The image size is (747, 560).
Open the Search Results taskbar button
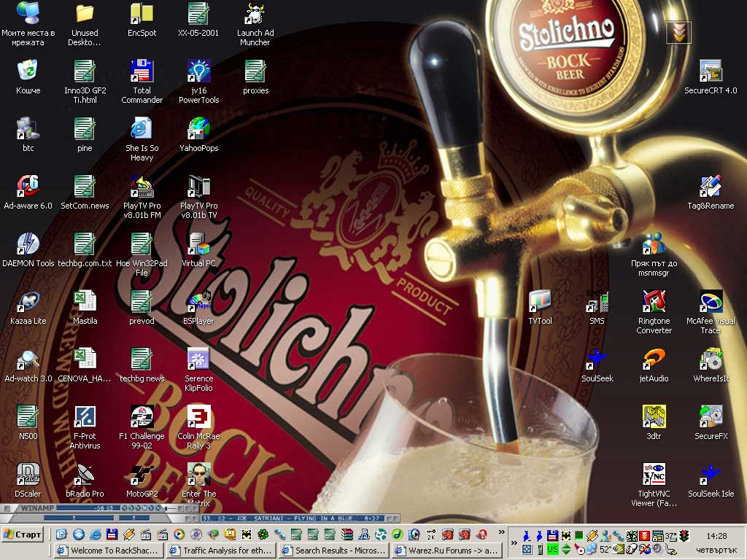[333, 551]
